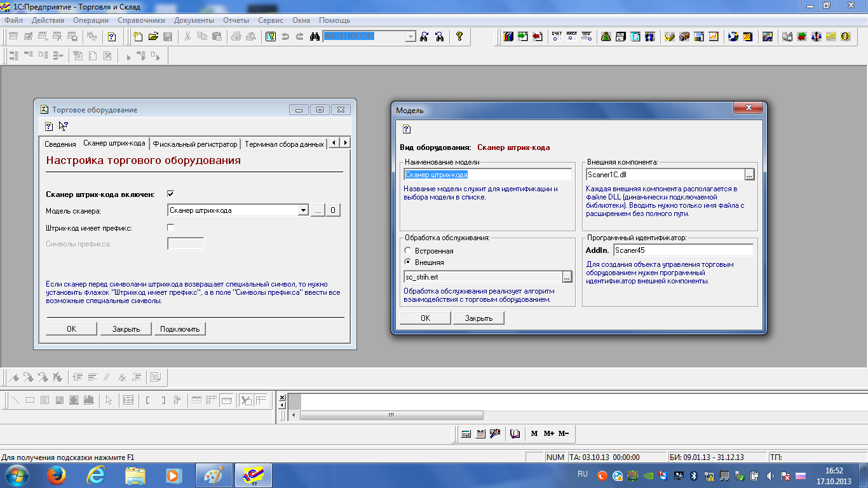Image resolution: width=868 pixels, height=488 pixels.
Task: Open the Справочники menu
Action: 141,20
